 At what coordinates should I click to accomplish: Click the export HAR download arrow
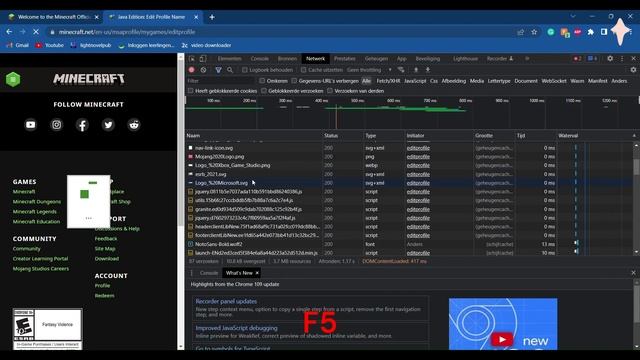(x=428, y=70)
